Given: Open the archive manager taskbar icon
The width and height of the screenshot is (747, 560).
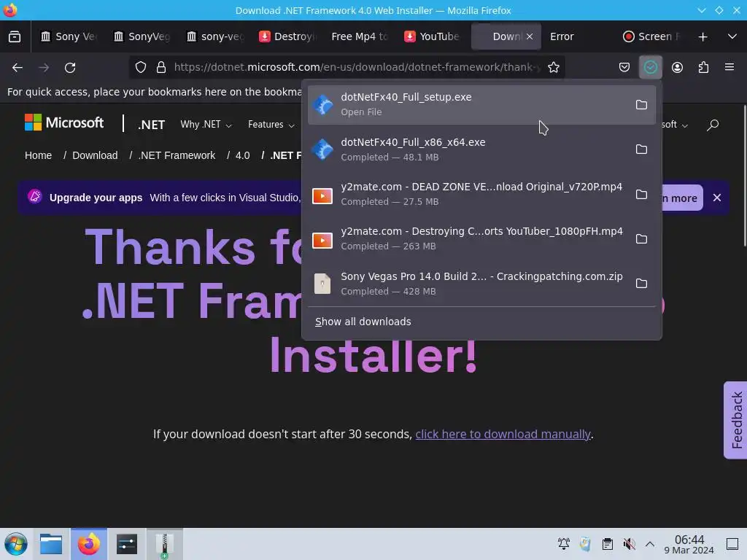Looking at the screenshot, I should click(x=164, y=544).
